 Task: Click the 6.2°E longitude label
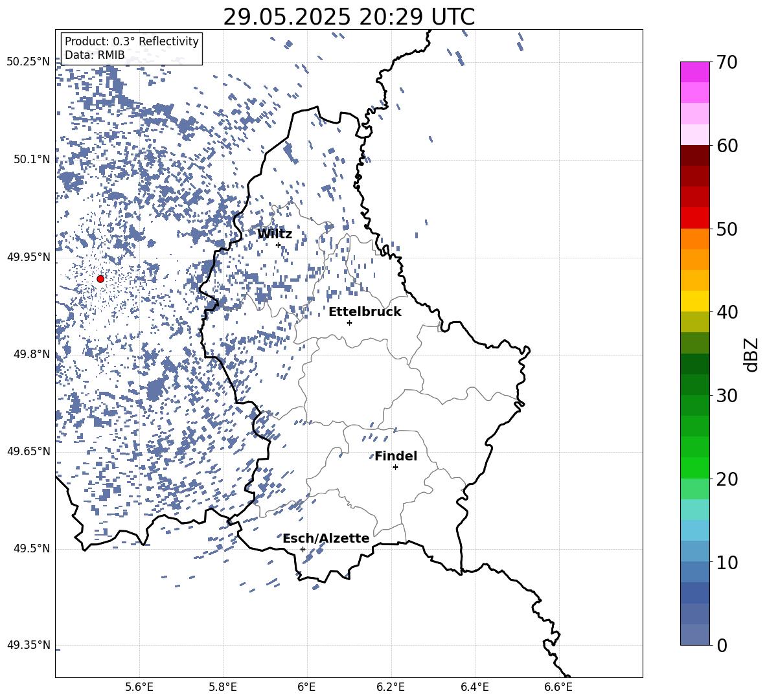(391, 688)
